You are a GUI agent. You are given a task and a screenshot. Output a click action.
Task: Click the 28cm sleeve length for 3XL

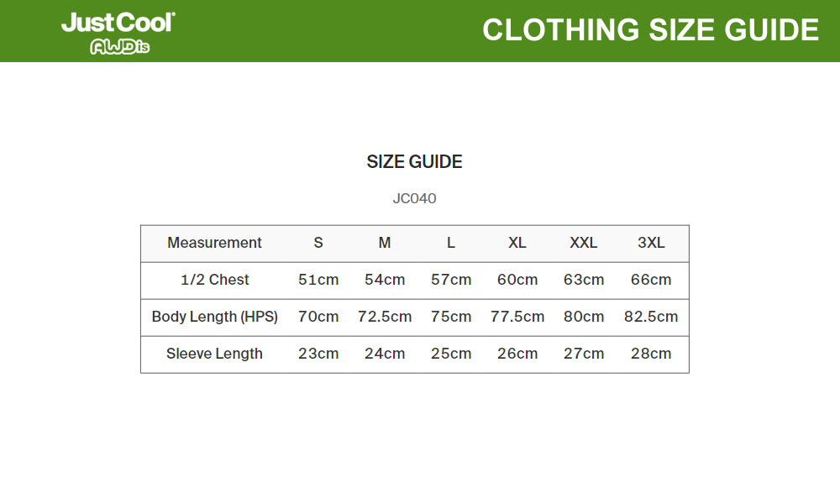coord(651,354)
